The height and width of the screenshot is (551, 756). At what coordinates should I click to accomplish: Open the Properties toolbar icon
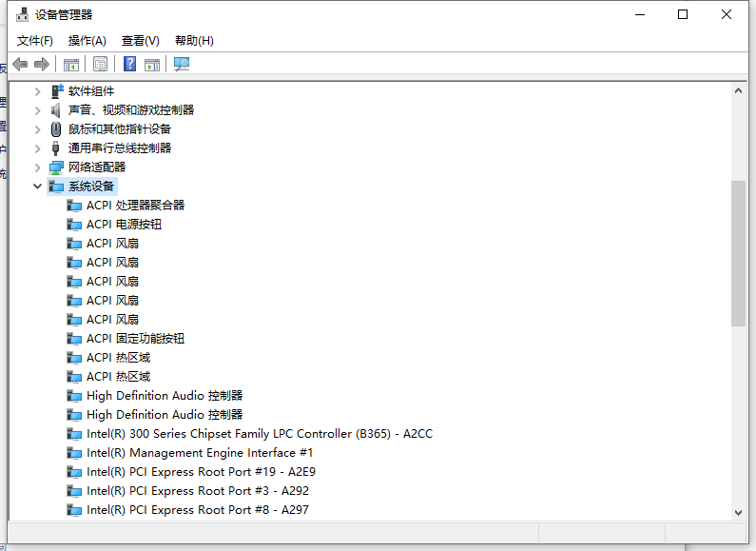[x=100, y=64]
